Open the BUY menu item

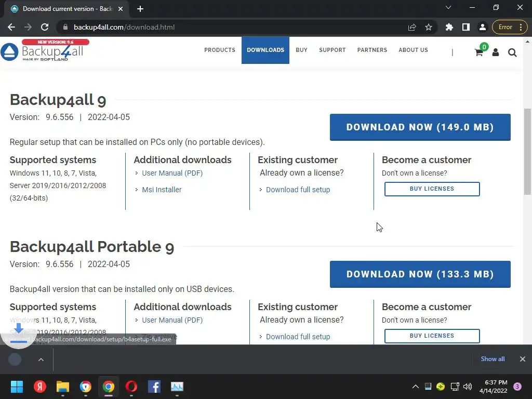pos(301,50)
